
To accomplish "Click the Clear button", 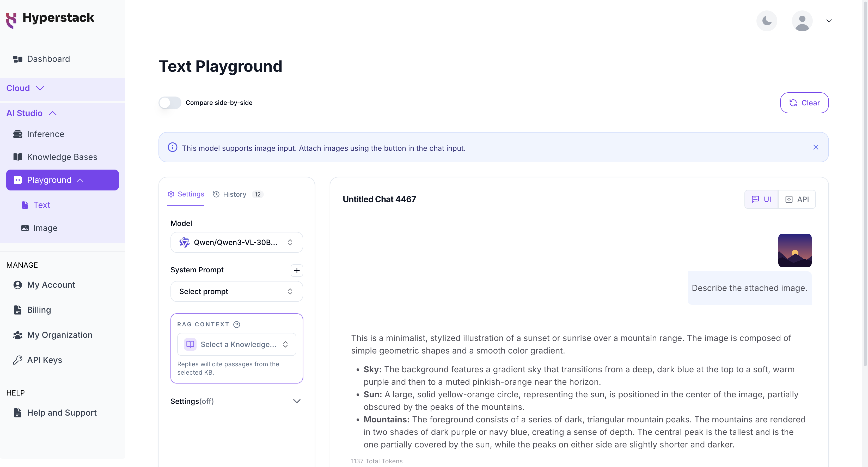I will point(804,103).
